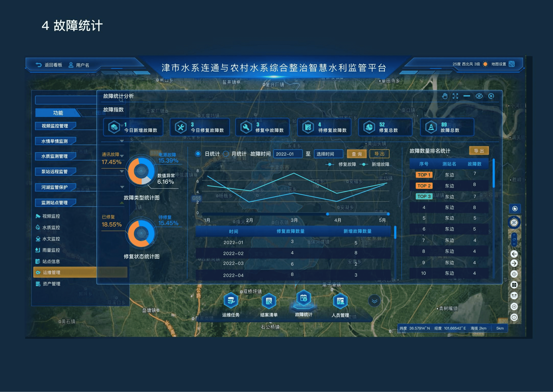Open 运维任务 hexagon icon in bottom dock
The width and height of the screenshot is (553, 392).
pyautogui.click(x=231, y=301)
